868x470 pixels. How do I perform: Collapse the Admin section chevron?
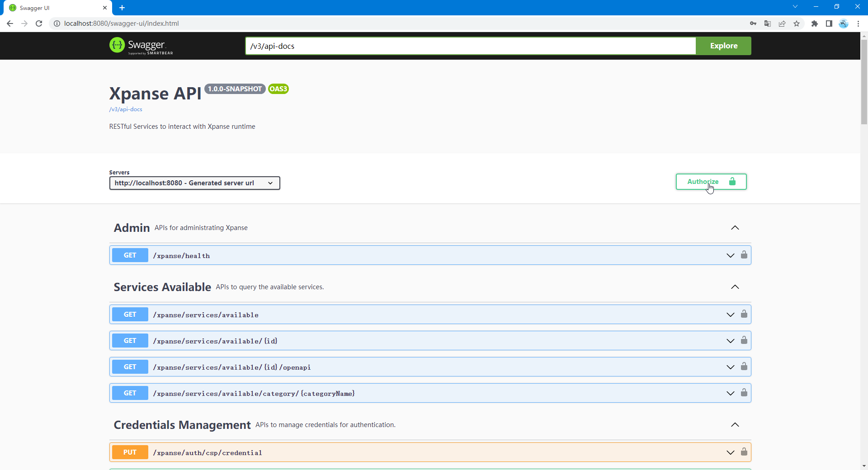735,228
